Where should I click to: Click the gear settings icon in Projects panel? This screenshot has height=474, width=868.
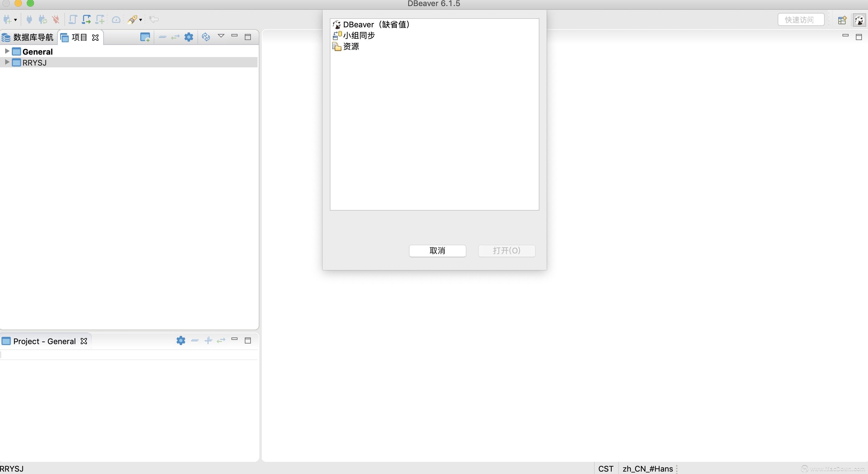pos(189,37)
